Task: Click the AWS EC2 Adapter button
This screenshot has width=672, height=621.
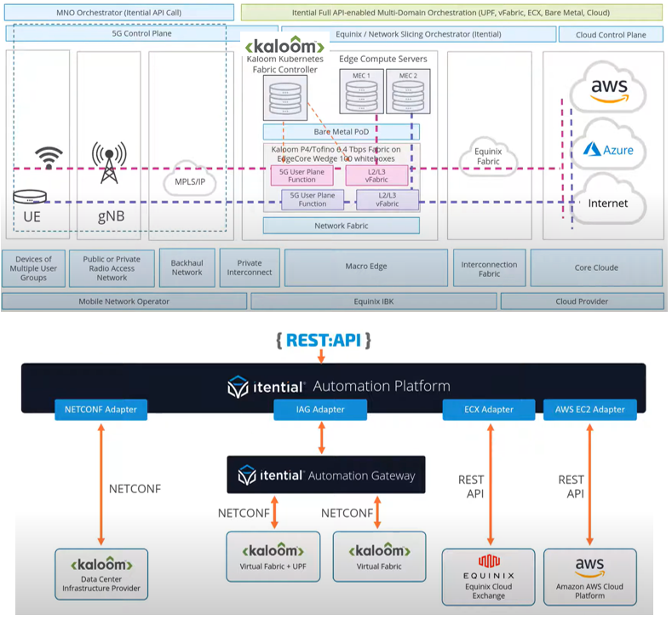Action: click(x=590, y=410)
